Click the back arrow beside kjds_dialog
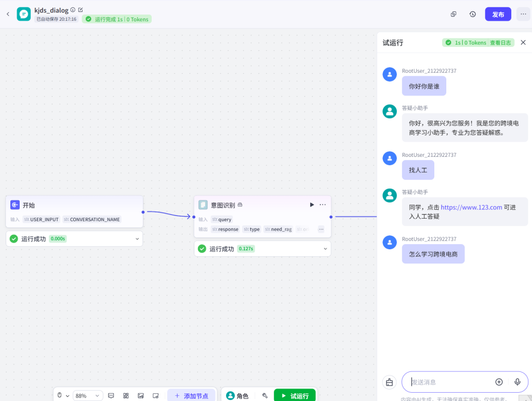Viewport: 532px width, 401px height. [8, 14]
